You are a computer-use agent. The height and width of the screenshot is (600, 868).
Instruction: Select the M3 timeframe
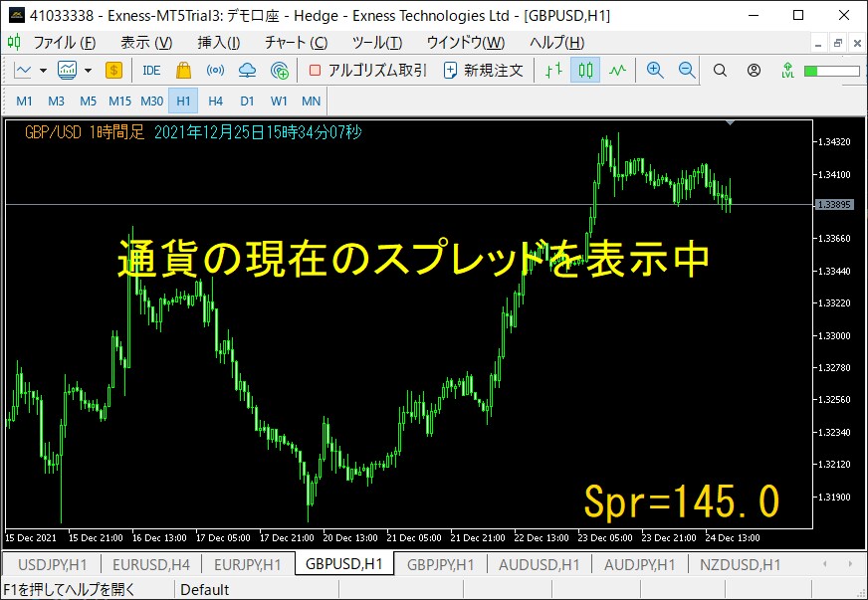(x=56, y=100)
